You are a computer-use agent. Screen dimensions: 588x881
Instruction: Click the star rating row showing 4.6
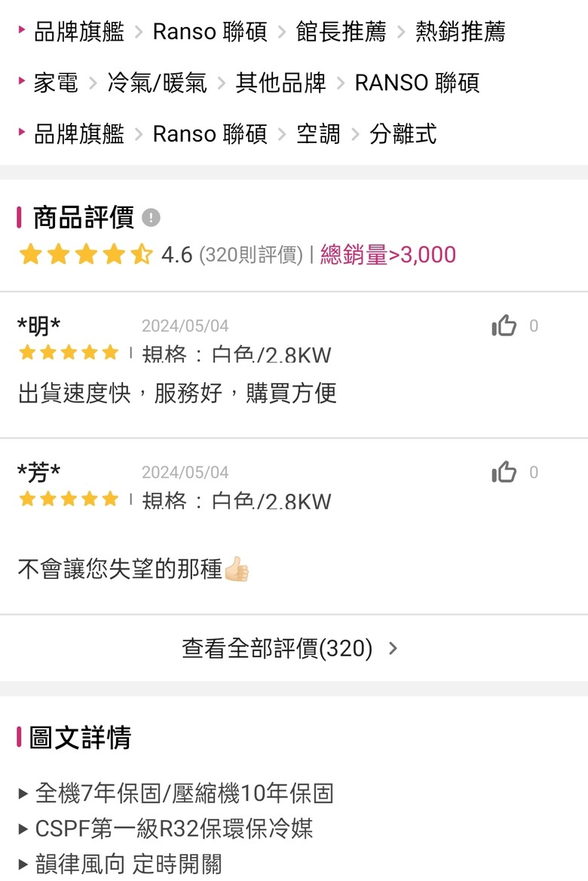point(86,255)
